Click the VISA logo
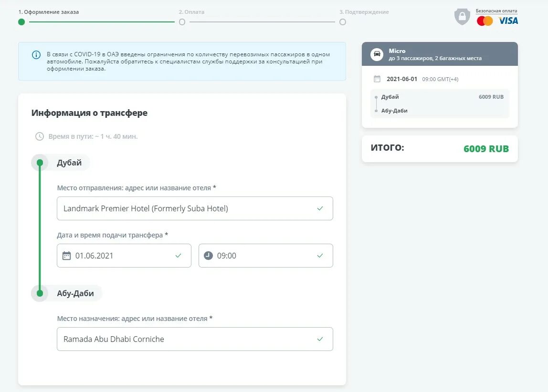Screen dimensions: 548x392 (x=508, y=21)
